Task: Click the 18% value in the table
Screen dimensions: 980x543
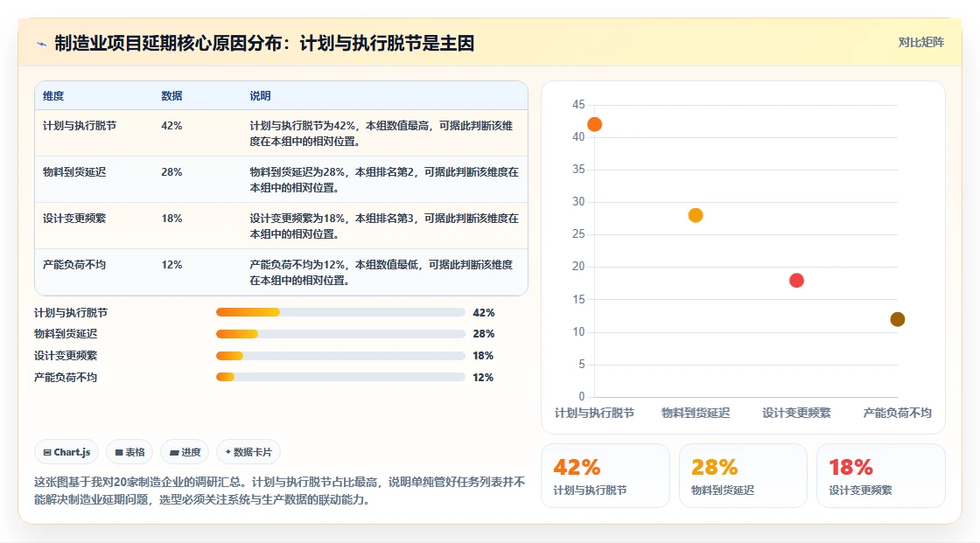Action: click(x=171, y=218)
